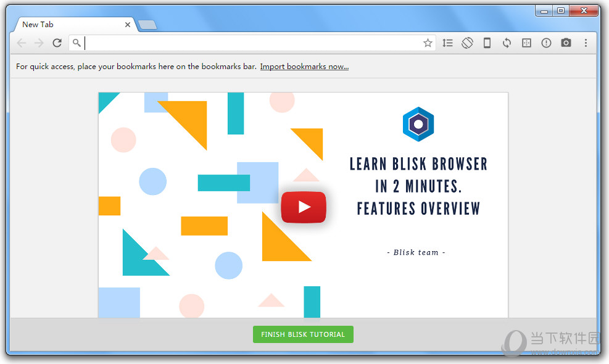Click the Learn Blisk Browser headline text
This screenshot has height=364, width=609.
click(418, 186)
